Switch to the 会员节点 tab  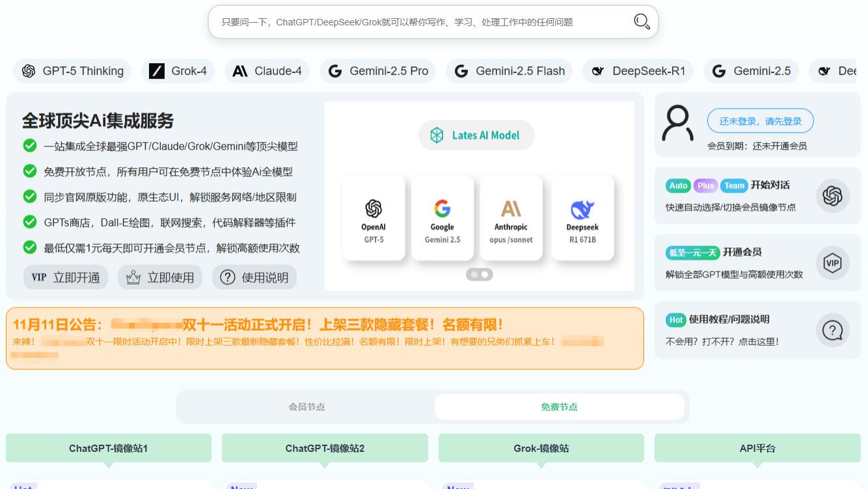coord(306,407)
